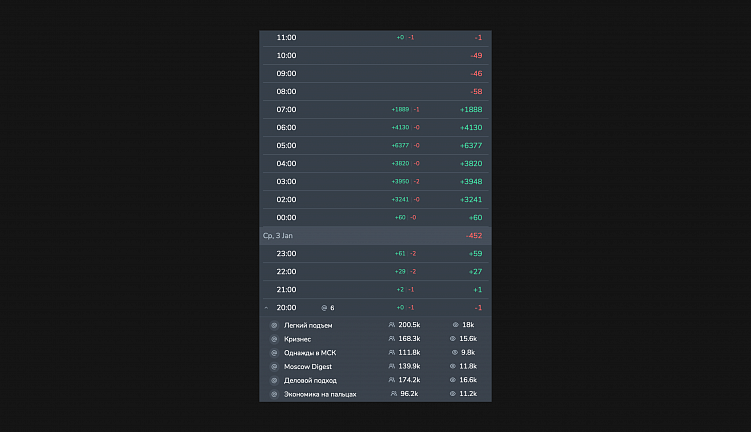Click the mention icon beside Легкий подъем
This screenshot has width=751, height=432.
click(274, 325)
